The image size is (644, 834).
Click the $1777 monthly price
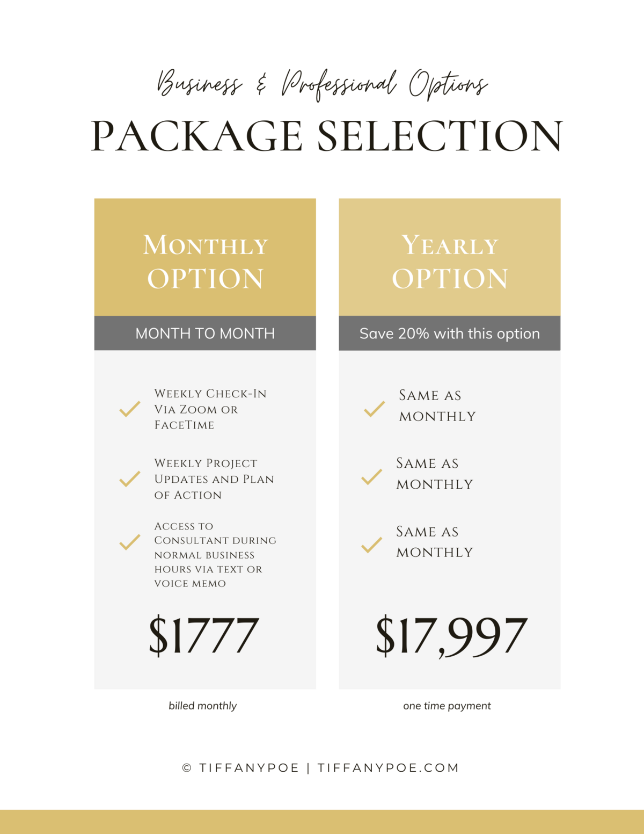click(204, 636)
